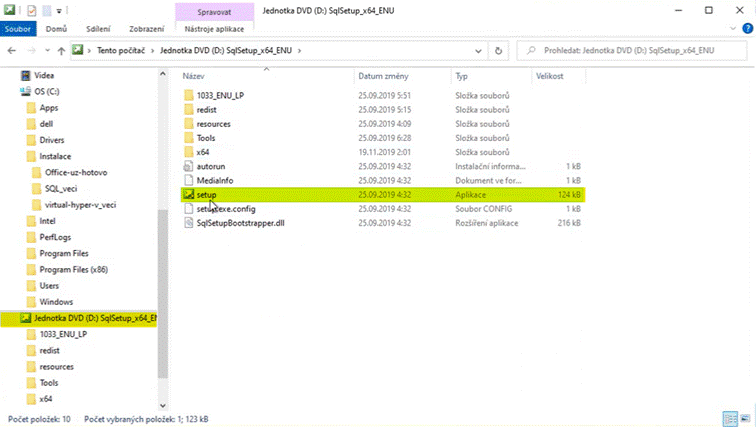The height and width of the screenshot is (427, 756).
Task: Click the Jednotka DVD breadcrumb in address bar
Action: tap(226, 50)
